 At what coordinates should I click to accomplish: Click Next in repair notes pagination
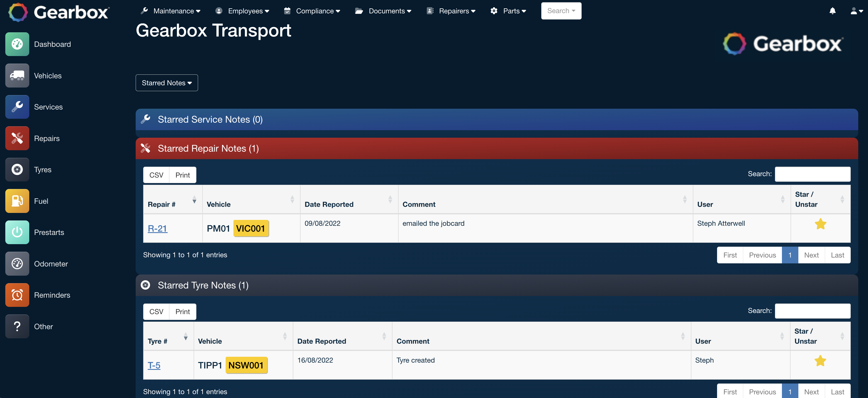(811, 255)
